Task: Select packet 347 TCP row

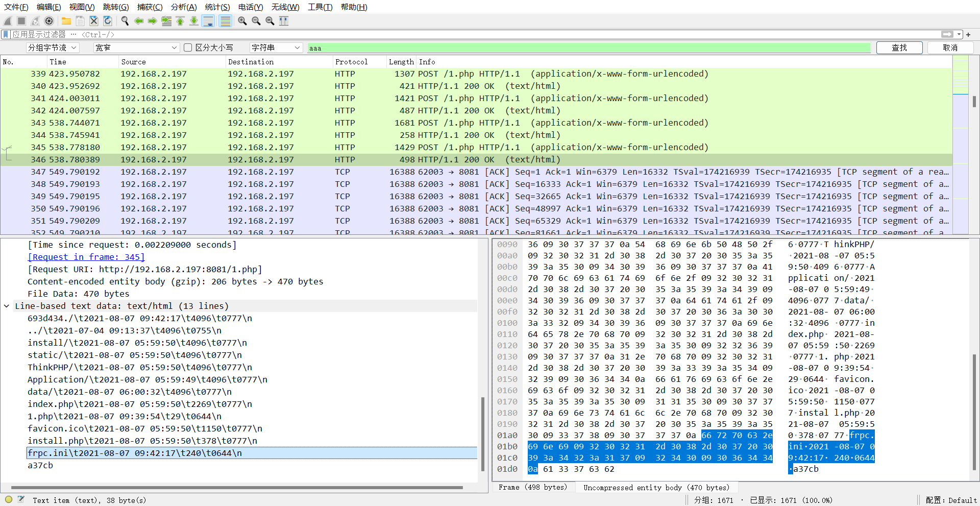Action: coord(476,172)
